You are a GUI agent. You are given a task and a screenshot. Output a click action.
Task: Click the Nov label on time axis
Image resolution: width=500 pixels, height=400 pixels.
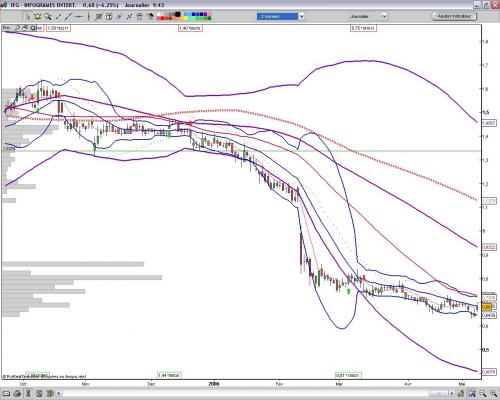point(86,384)
